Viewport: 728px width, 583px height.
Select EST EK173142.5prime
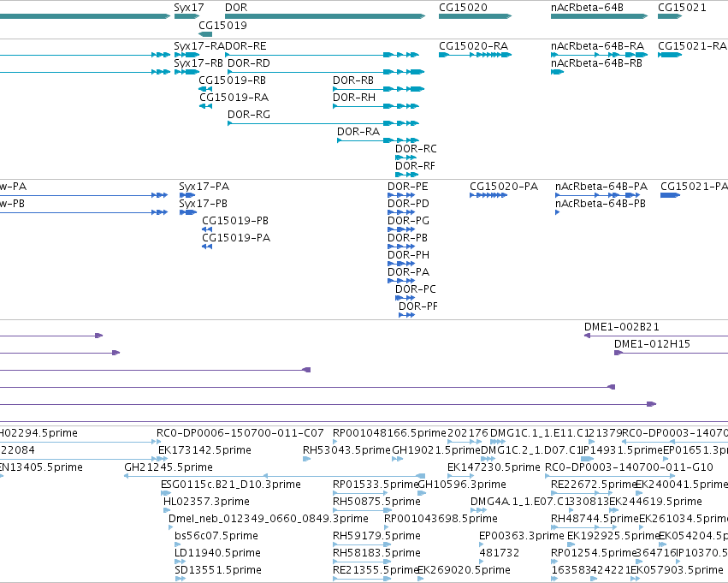point(204,450)
